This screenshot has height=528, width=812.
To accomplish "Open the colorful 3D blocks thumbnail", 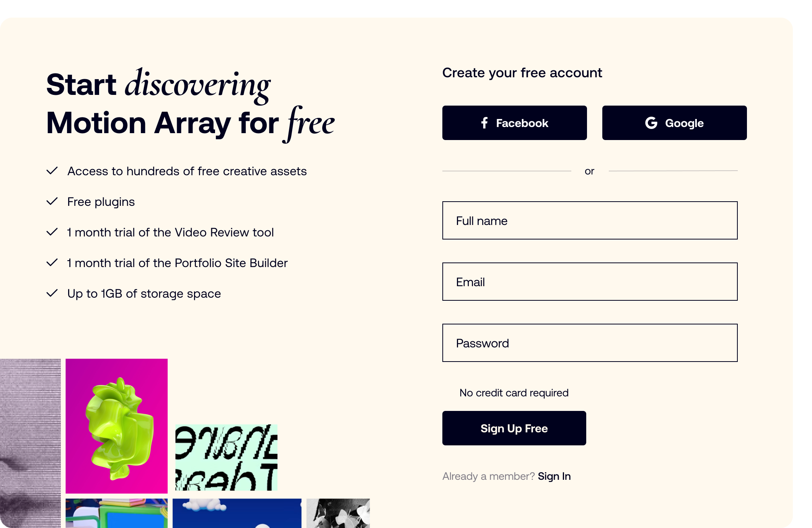I will pyautogui.click(x=117, y=513).
